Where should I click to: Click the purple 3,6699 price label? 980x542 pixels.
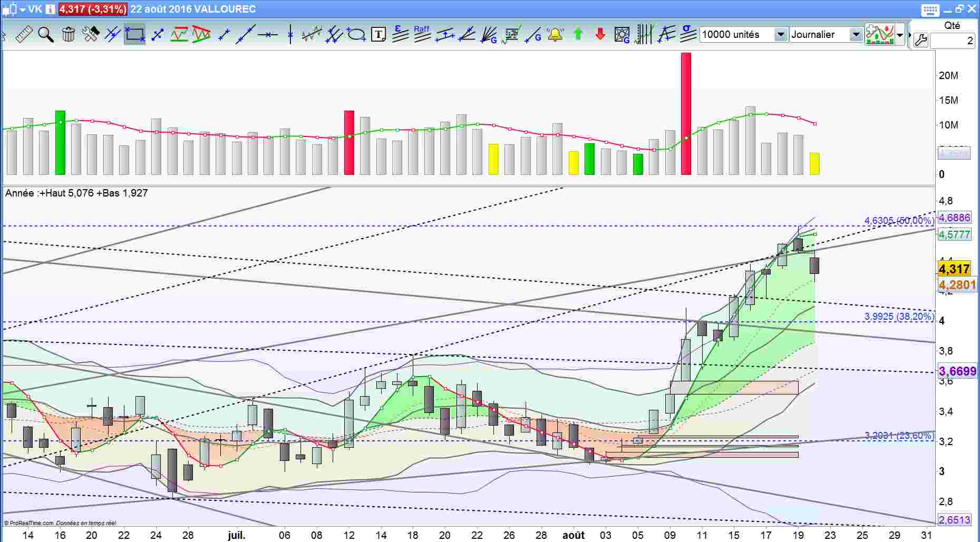(x=957, y=371)
